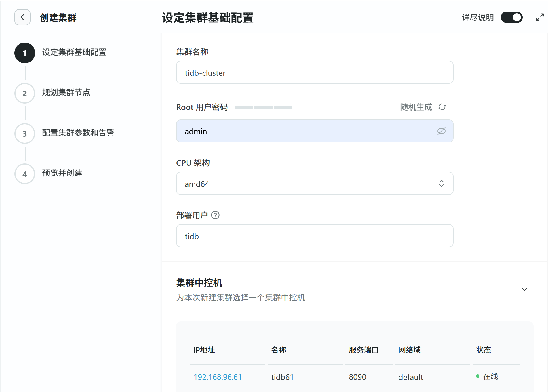Click the 集群名称 input field
This screenshot has width=548, height=392.
tap(315, 73)
